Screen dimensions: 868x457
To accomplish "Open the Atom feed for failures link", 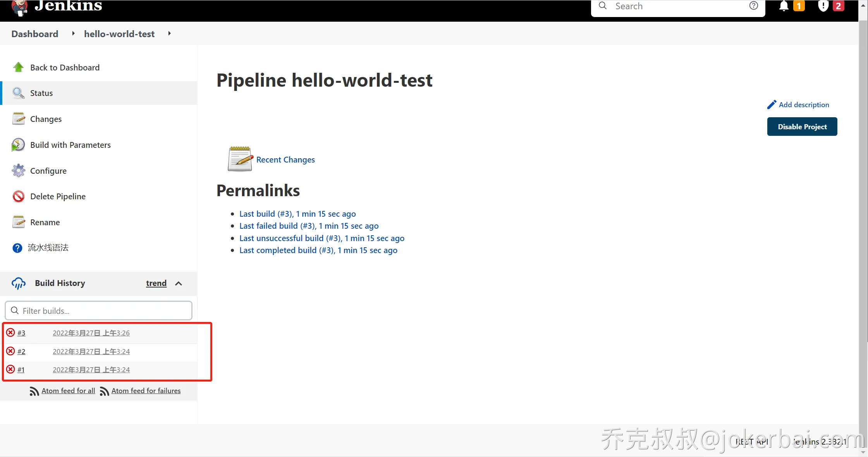I will [146, 391].
